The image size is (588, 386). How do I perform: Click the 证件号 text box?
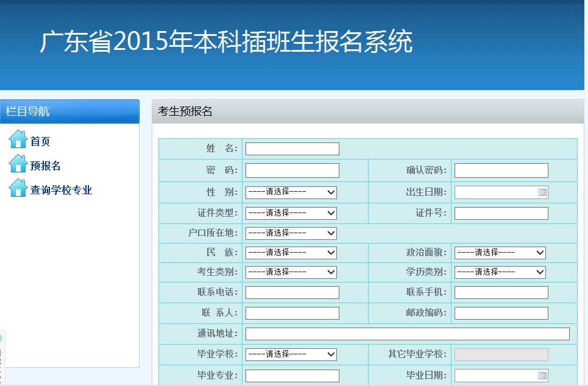[501, 213]
